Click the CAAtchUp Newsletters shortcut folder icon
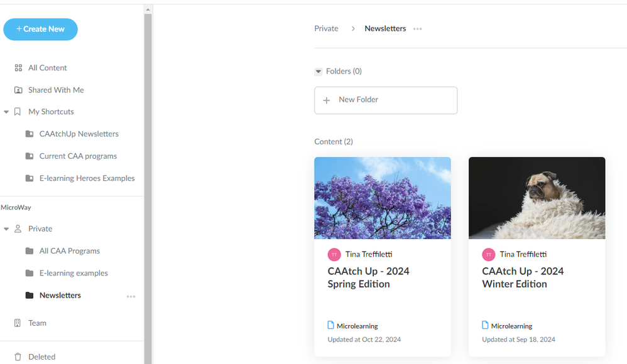 [x=30, y=134]
